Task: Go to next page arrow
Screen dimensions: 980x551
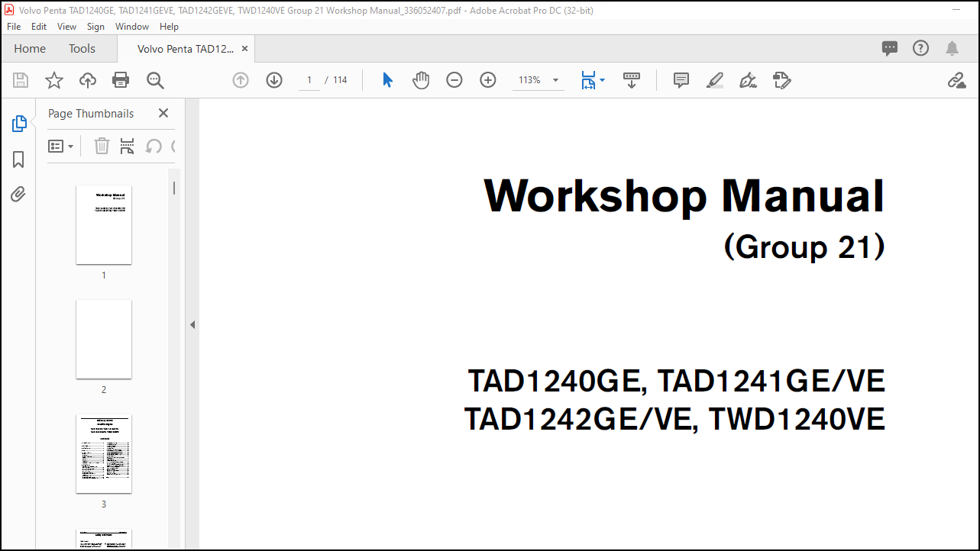Action: click(274, 80)
